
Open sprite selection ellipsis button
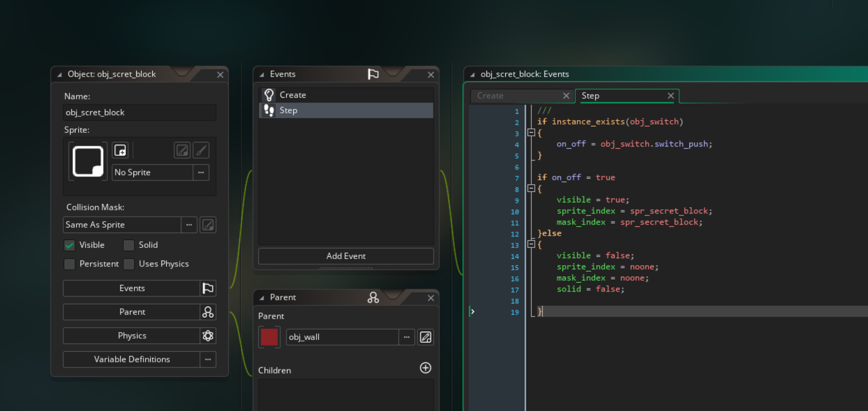point(201,172)
